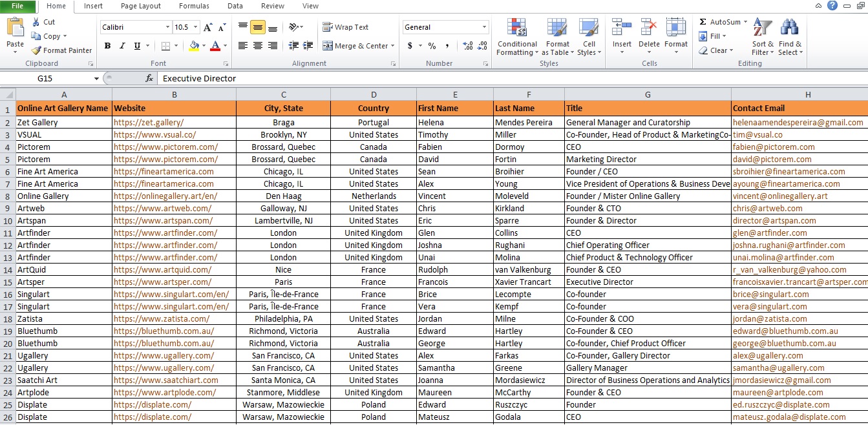Click the Insert Function fx button

(149, 78)
